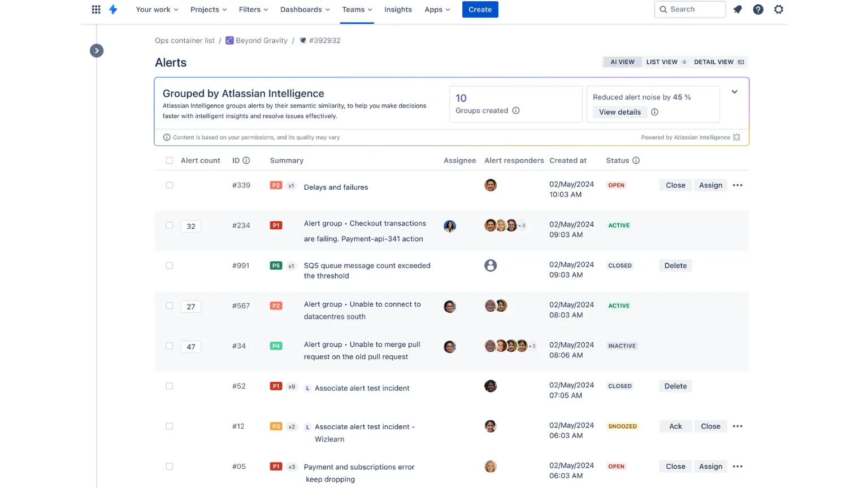This screenshot has width=868, height=488.
Task: Click the notifications flag icon
Action: 737,10
